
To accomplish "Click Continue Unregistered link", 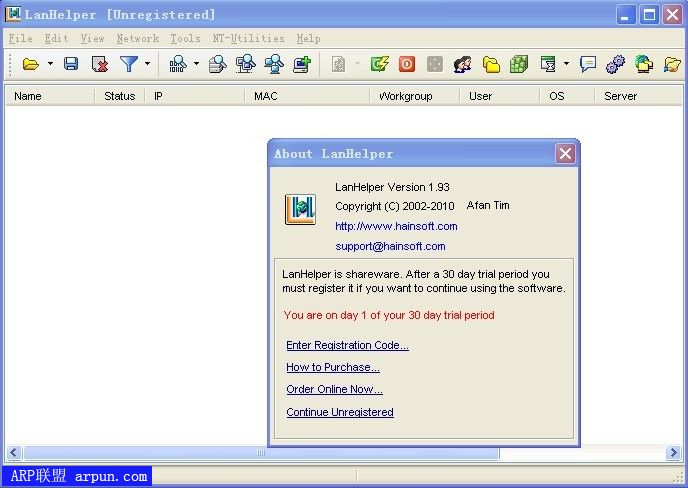I will [340, 413].
